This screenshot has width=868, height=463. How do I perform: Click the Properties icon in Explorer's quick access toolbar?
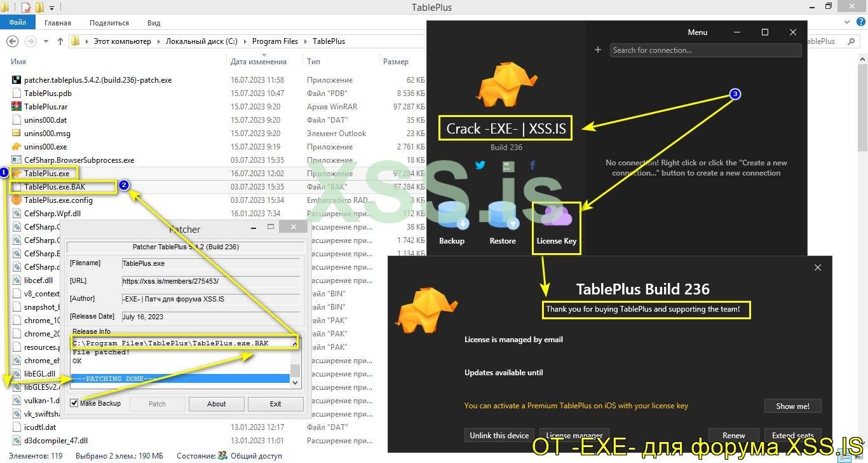[26, 8]
